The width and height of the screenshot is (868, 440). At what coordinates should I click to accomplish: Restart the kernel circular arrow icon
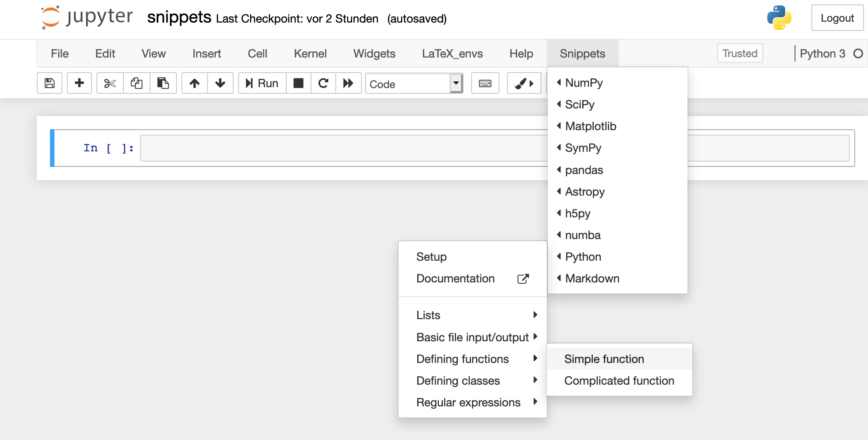point(323,83)
